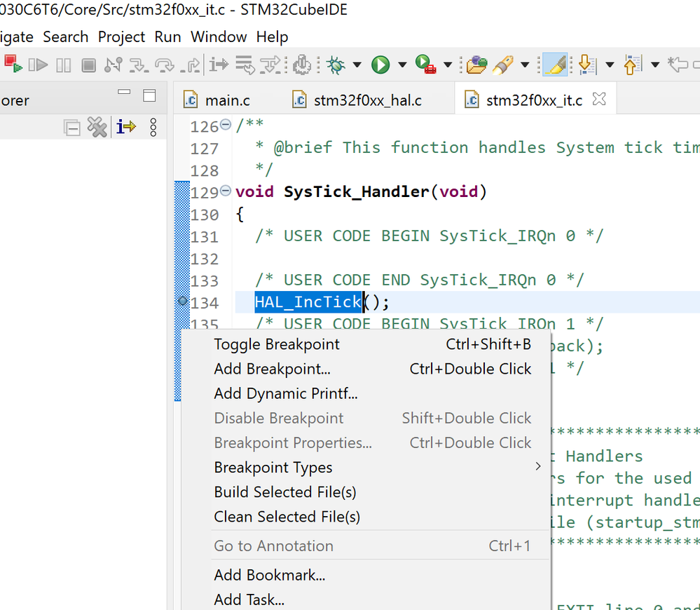
Task: Open the Search menu
Action: point(66,36)
